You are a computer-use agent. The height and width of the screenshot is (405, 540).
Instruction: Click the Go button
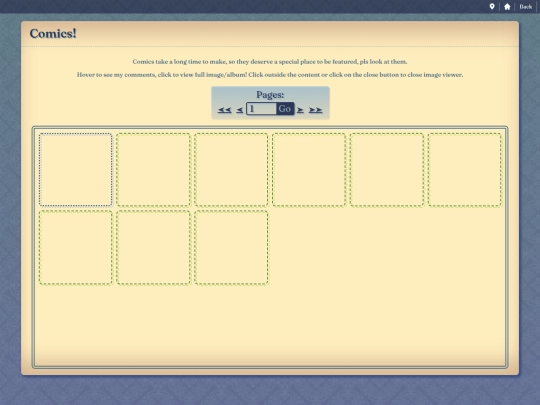(285, 109)
